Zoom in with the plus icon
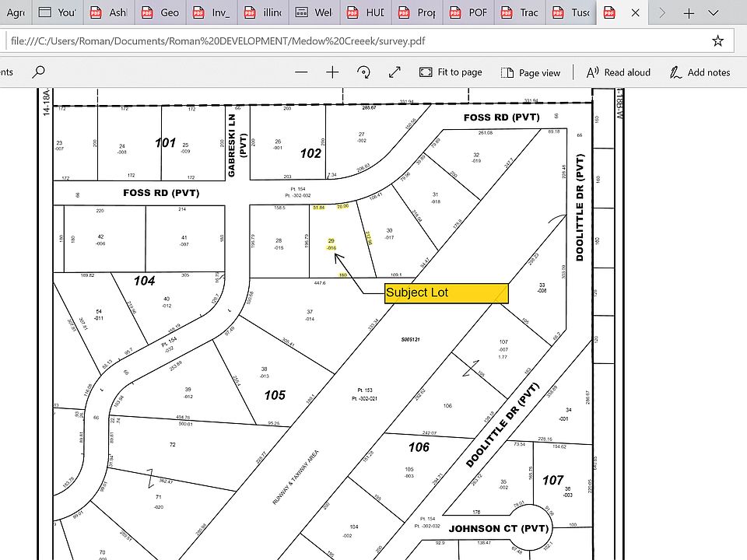 [x=332, y=72]
